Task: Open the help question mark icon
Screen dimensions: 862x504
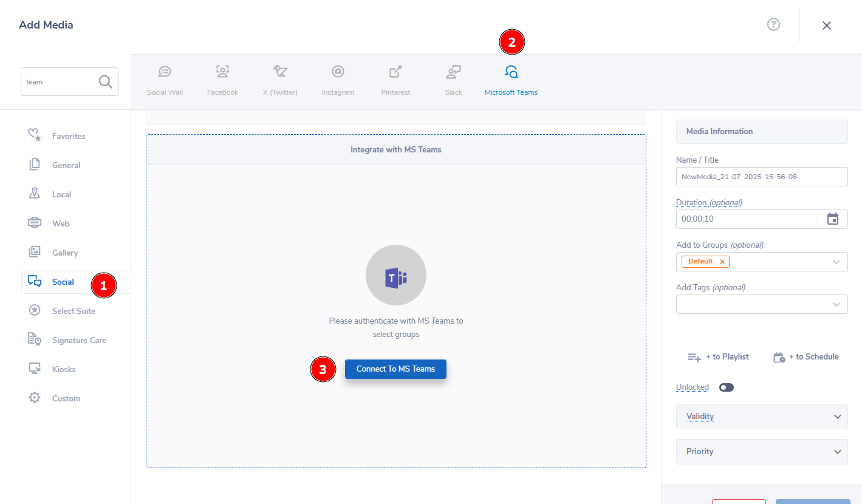Action: 773,24
